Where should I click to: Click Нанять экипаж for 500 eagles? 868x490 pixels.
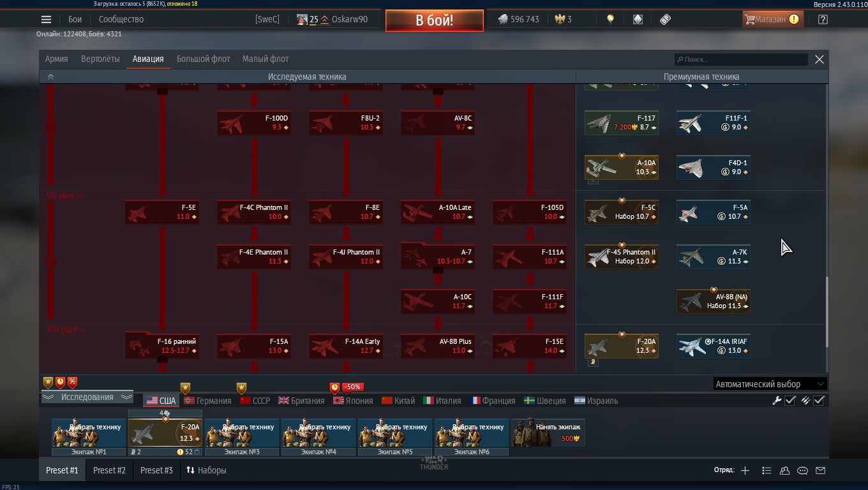click(x=548, y=433)
